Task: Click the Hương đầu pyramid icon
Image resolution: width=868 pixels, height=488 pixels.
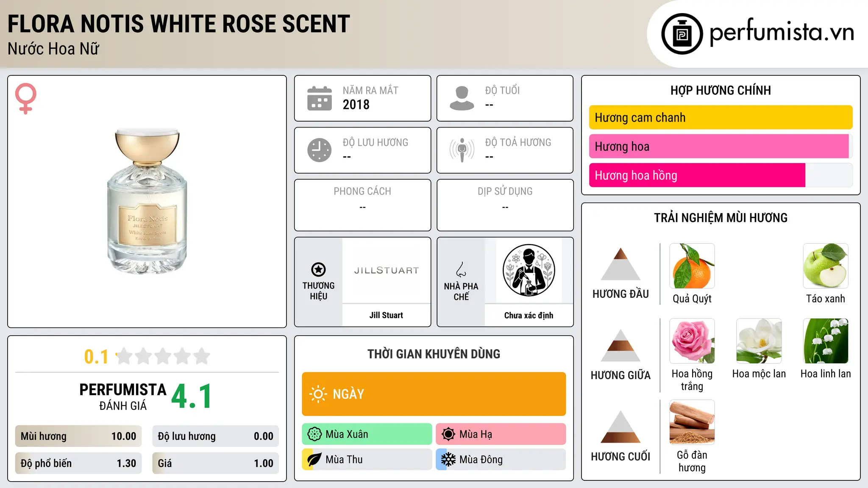Action: 620,264
